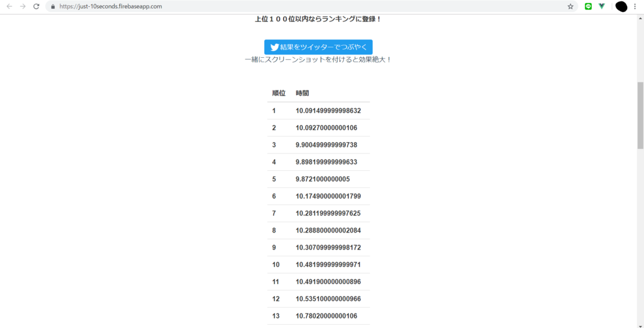Select the time 10.091499999998632

point(328,111)
